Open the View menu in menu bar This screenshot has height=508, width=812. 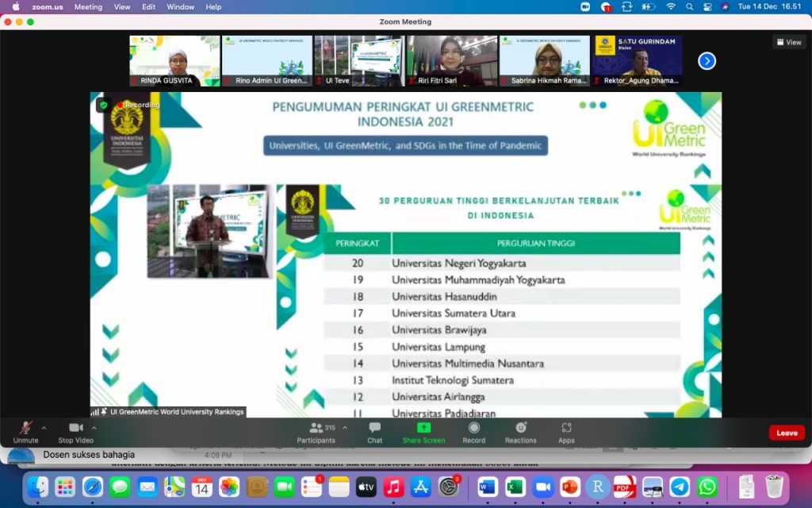122,6
